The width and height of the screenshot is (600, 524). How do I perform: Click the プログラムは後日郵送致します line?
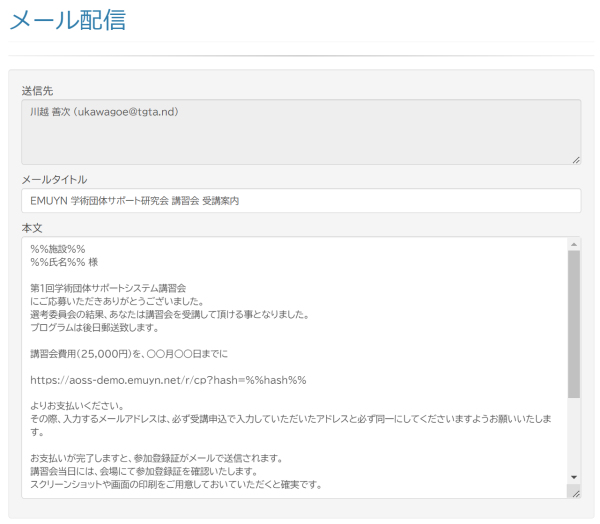[x=94, y=327]
